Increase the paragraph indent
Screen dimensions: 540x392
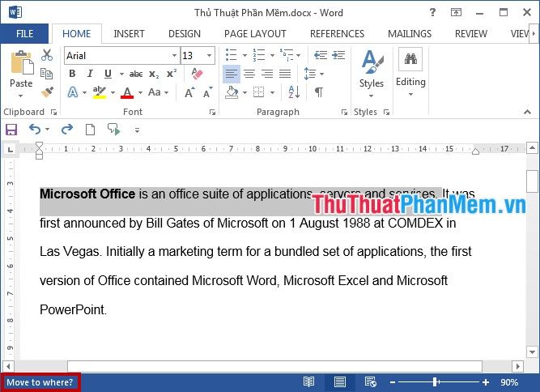tap(338, 55)
